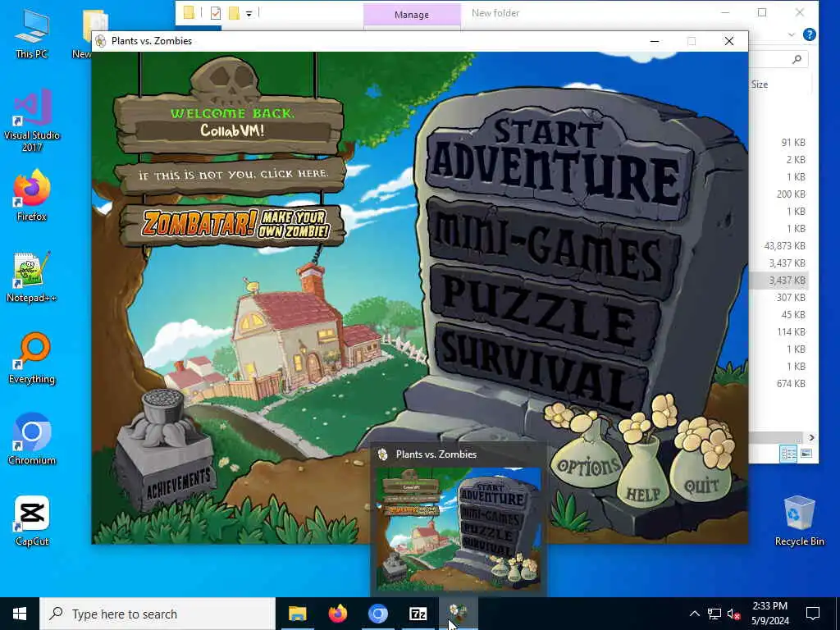Viewport: 840px width, 630px height.
Task: Launch Chromium from the desktop shortcut
Action: pos(32,440)
